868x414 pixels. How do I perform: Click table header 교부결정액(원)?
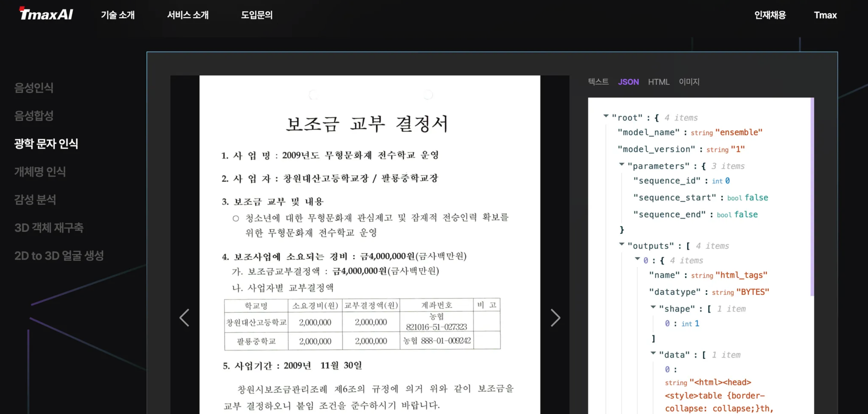pyautogui.click(x=371, y=305)
